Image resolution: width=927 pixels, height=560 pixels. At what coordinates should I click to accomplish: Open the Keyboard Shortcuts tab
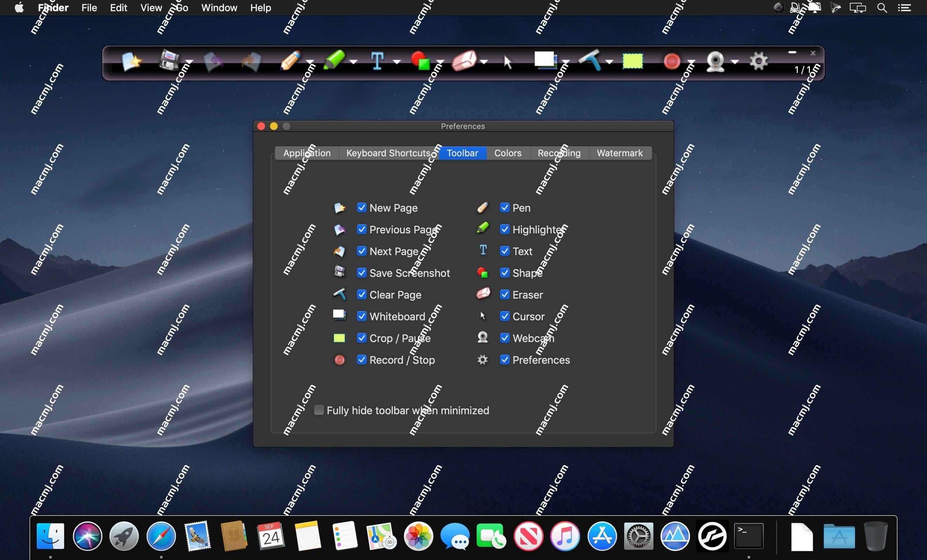[x=390, y=153]
